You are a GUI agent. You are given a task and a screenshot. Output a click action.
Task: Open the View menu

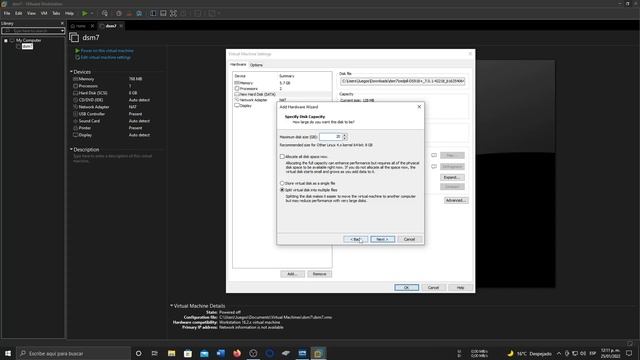point(31,13)
